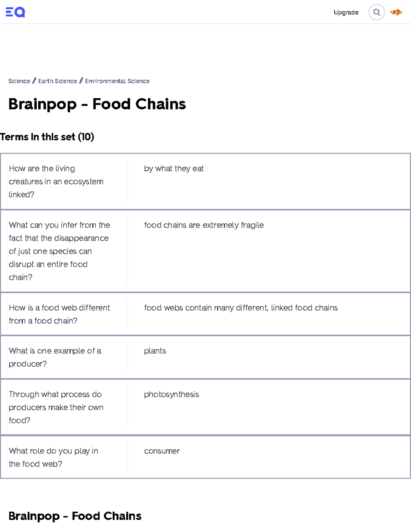The width and height of the screenshot is (411, 532).
Task: Select the 'example of a producer' question
Action: [55, 357]
